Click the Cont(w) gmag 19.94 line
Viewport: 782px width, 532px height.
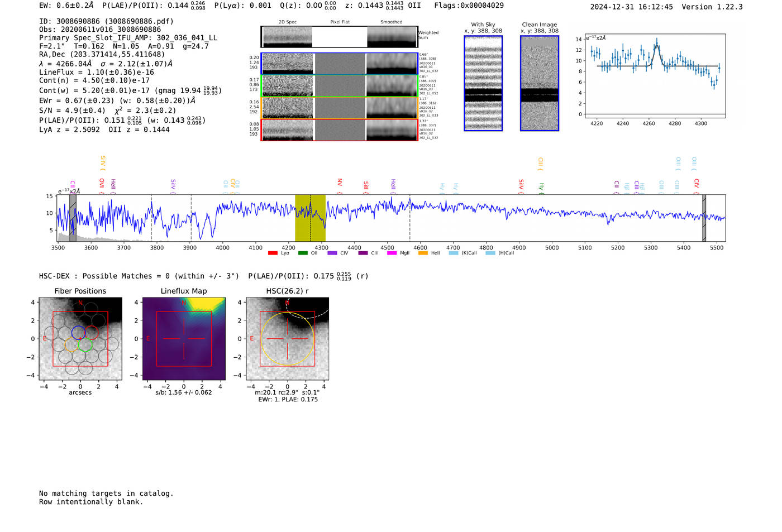[x=130, y=90]
